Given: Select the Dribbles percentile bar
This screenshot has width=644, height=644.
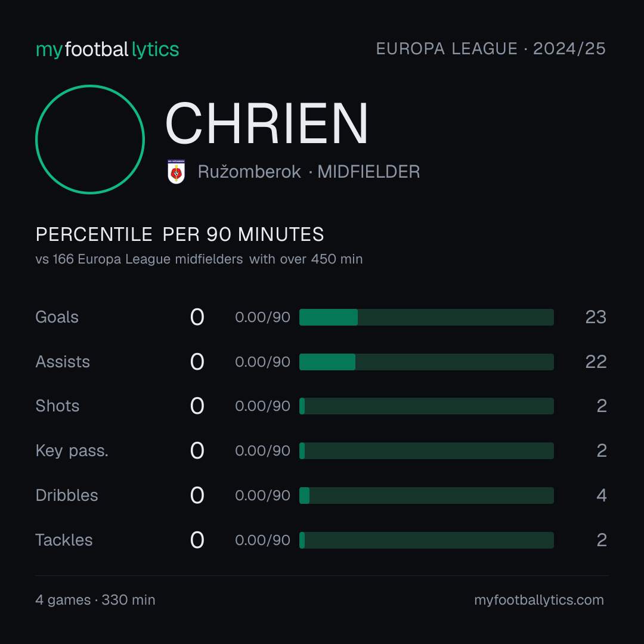Looking at the screenshot, I should tap(426, 496).
